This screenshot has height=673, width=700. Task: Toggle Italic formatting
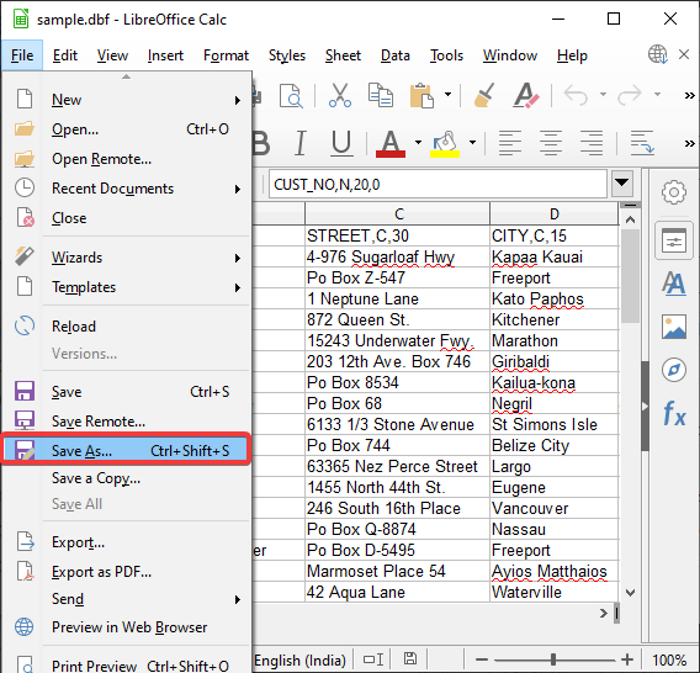299,143
